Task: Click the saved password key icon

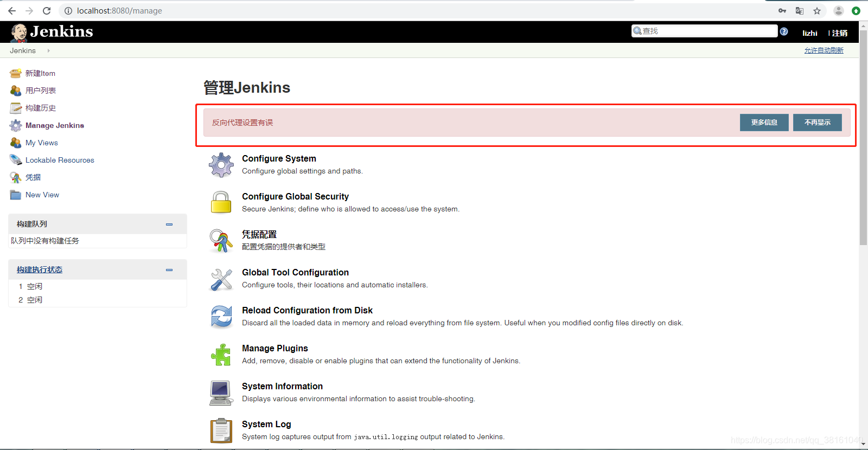Action: click(x=782, y=11)
